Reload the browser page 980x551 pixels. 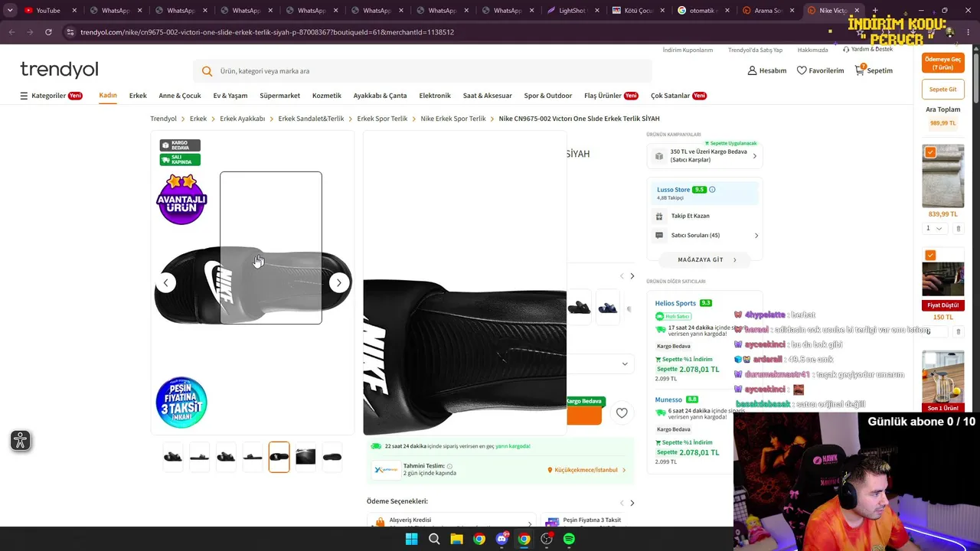pyautogui.click(x=48, y=32)
